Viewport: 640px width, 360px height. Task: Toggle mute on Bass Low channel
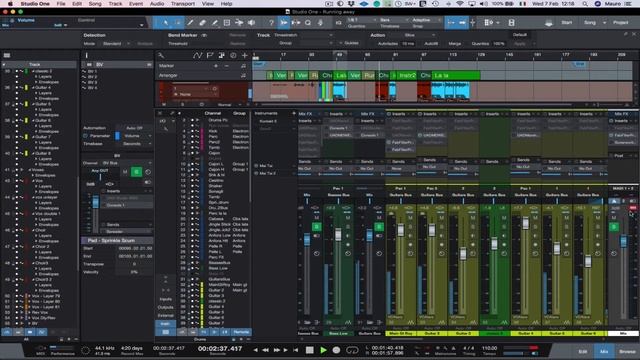tap(348, 218)
